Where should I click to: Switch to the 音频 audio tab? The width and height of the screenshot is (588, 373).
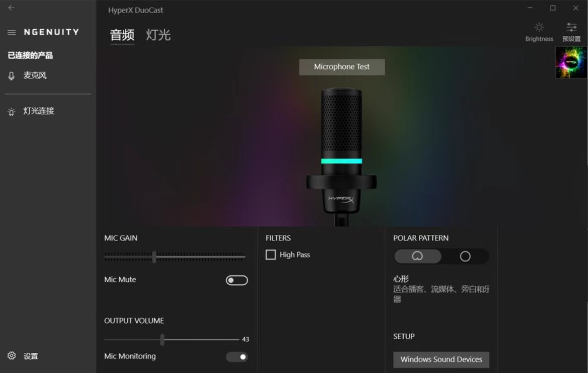[x=122, y=35]
